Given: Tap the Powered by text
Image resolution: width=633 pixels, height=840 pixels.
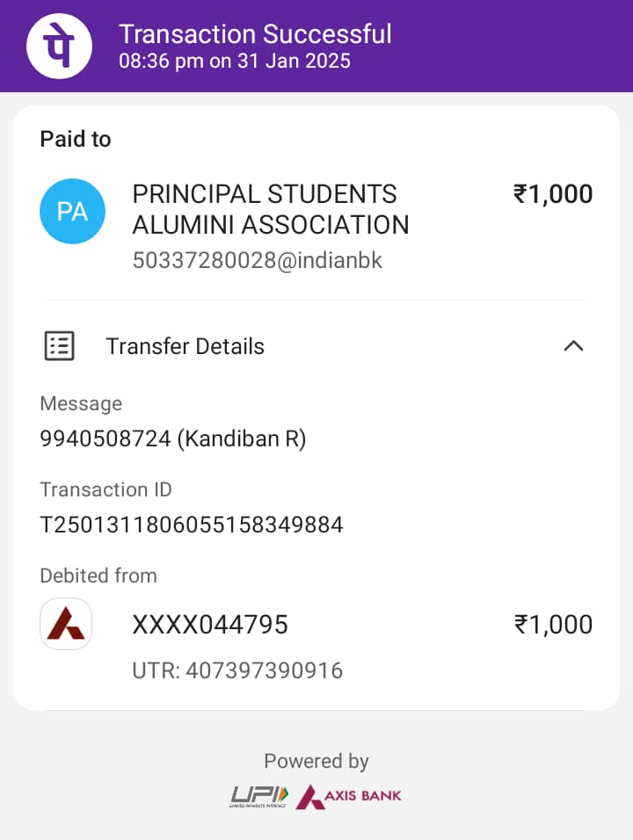Looking at the screenshot, I should [x=316, y=761].
